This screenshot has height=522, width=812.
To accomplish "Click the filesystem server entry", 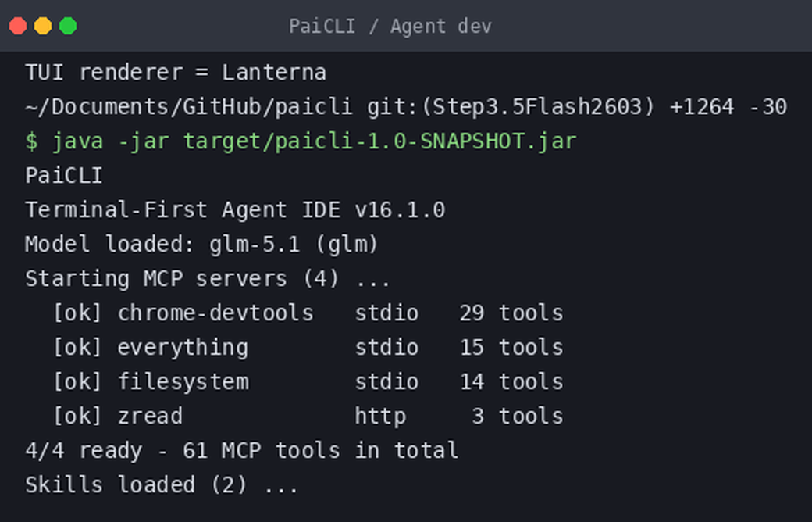I will coord(308,382).
